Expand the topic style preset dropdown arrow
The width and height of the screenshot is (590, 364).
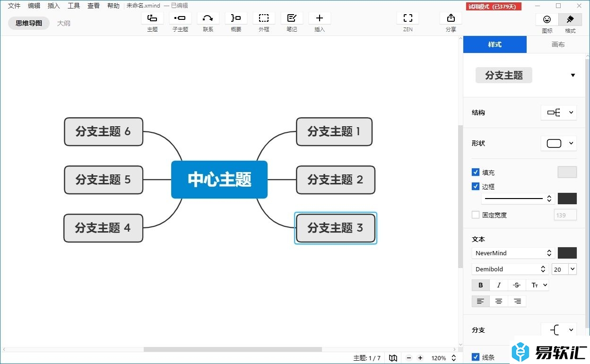click(x=573, y=76)
